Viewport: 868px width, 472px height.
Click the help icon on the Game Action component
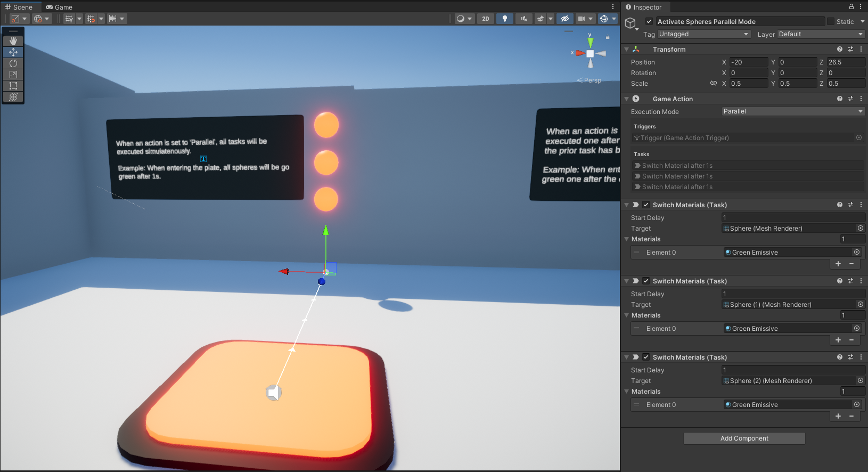pyautogui.click(x=839, y=99)
